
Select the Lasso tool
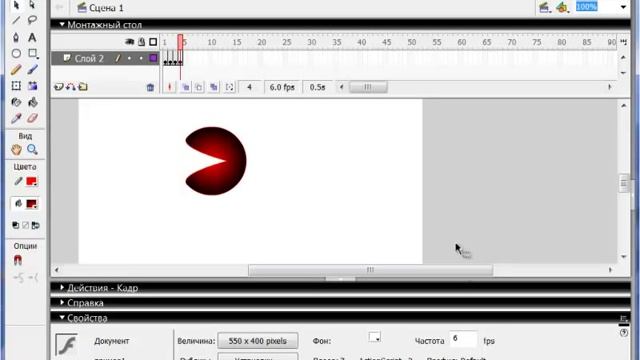coord(32,20)
